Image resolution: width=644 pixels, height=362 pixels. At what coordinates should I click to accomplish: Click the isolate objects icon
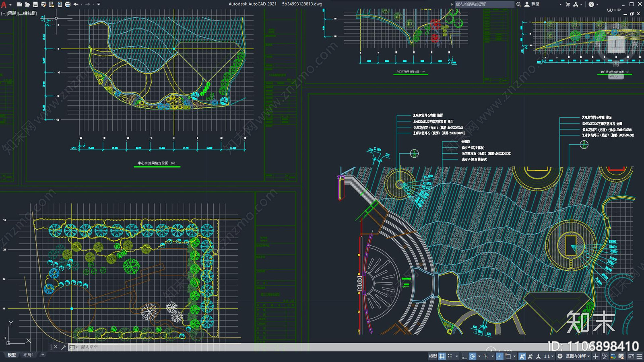coord(604,356)
